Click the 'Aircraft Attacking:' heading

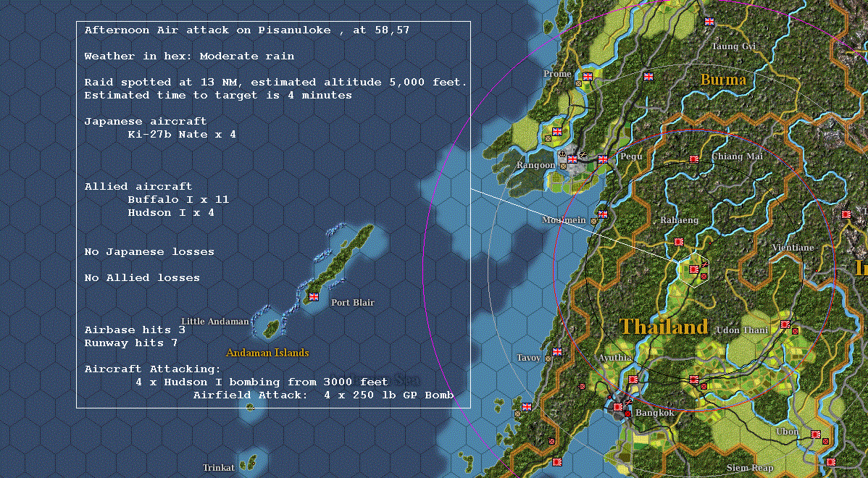(x=153, y=369)
